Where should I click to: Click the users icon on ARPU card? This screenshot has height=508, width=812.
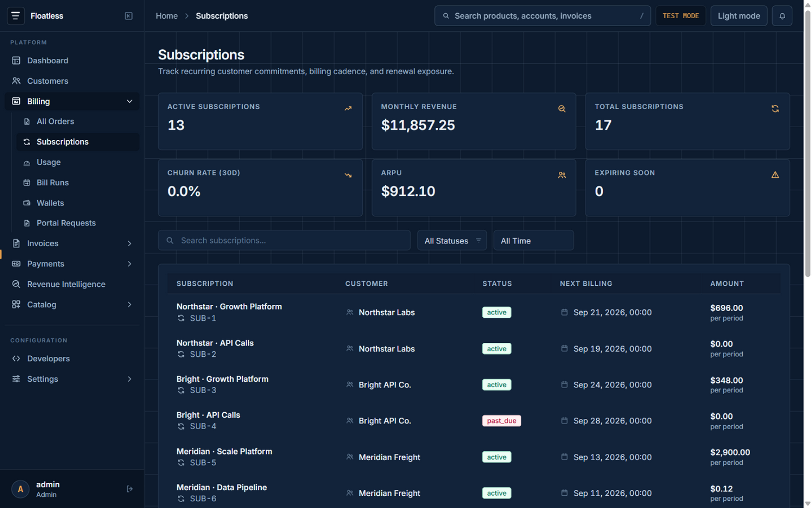[562, 175]
